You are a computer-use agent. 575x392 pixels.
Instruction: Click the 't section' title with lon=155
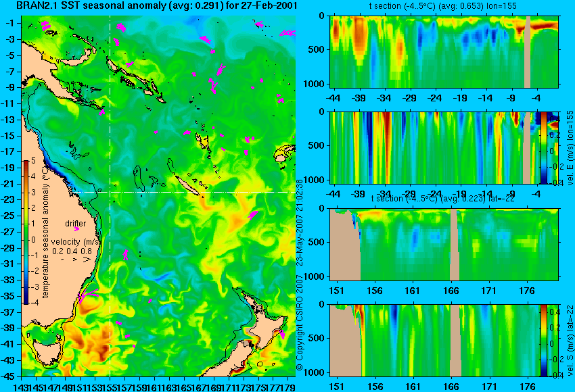(x=443, y=6)
